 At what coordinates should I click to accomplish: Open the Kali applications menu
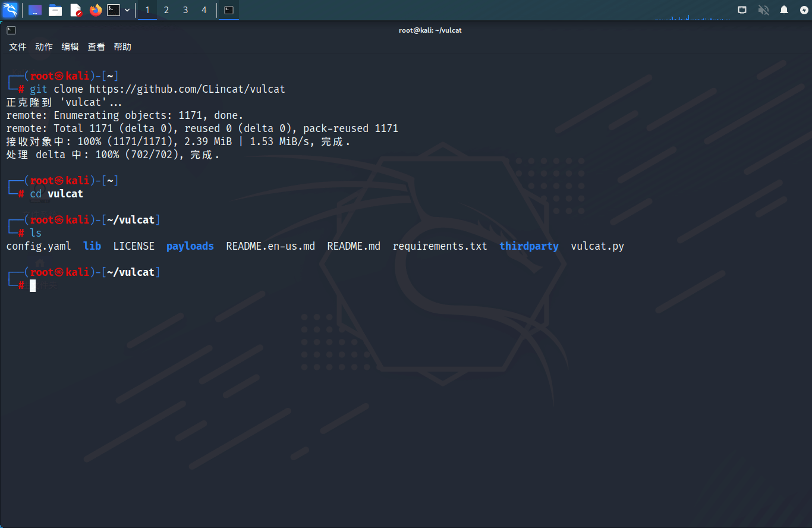tap(10, 10)
